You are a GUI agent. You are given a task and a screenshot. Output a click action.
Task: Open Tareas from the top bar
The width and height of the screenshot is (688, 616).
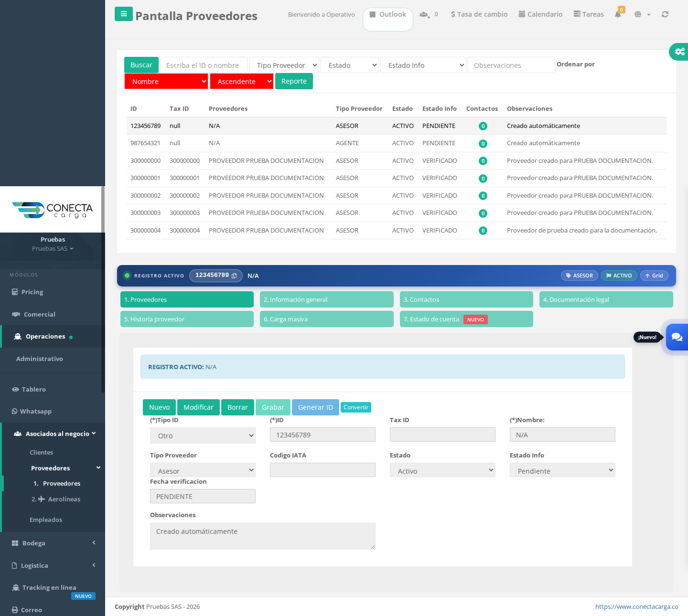click(589, 14)
